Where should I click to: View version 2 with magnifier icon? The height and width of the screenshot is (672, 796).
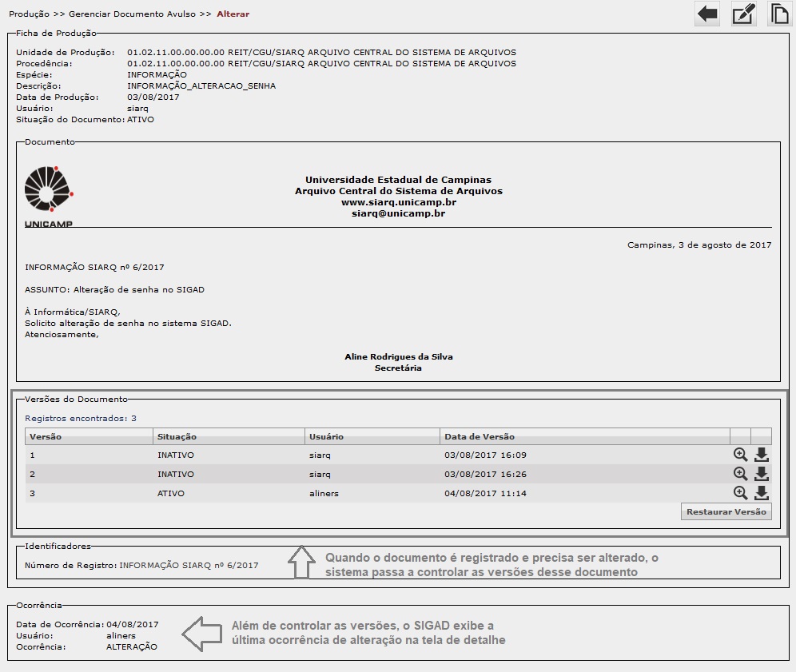point(740,474)
